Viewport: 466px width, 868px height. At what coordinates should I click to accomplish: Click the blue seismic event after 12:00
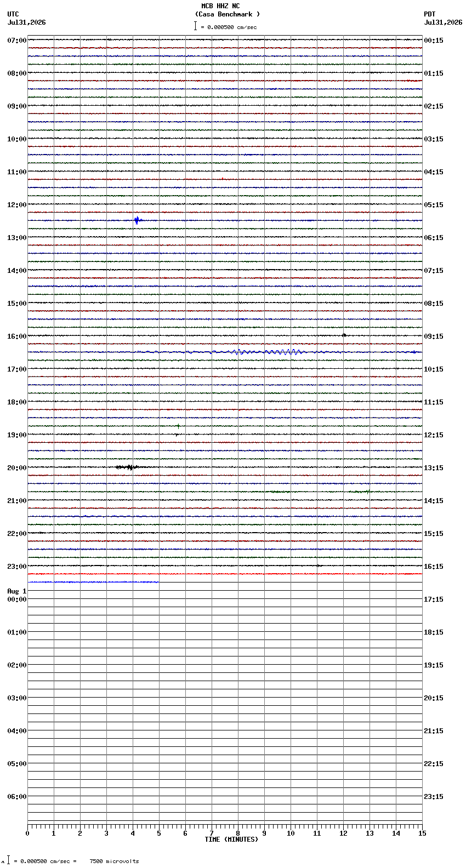pyautogui.click(x=137, y=220)
